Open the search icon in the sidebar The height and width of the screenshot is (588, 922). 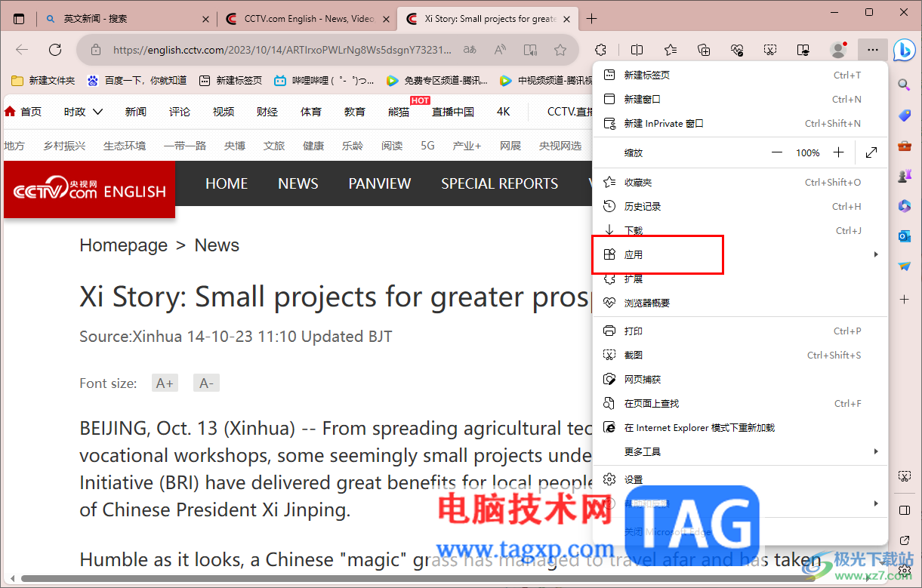click(905, 85)
